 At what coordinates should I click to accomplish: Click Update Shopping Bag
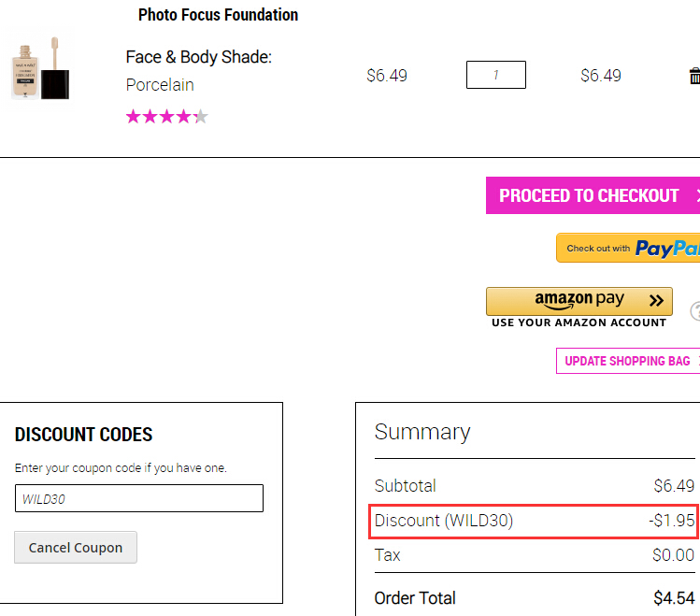[x=628, y=361]
